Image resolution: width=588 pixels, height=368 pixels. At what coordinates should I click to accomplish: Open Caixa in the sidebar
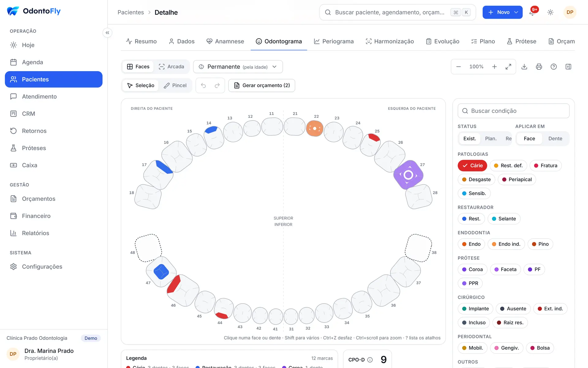(54, 165)
